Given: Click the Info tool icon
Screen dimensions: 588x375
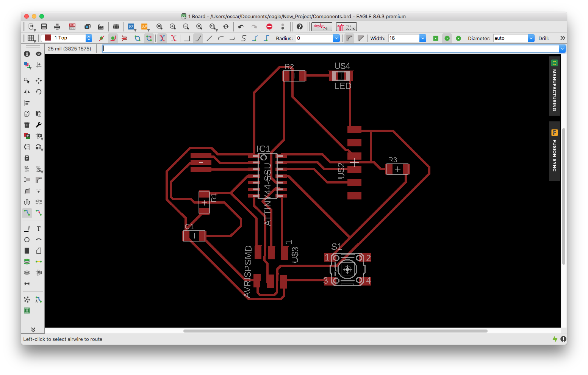Looking at the screenshot, I should pos(27,54).
